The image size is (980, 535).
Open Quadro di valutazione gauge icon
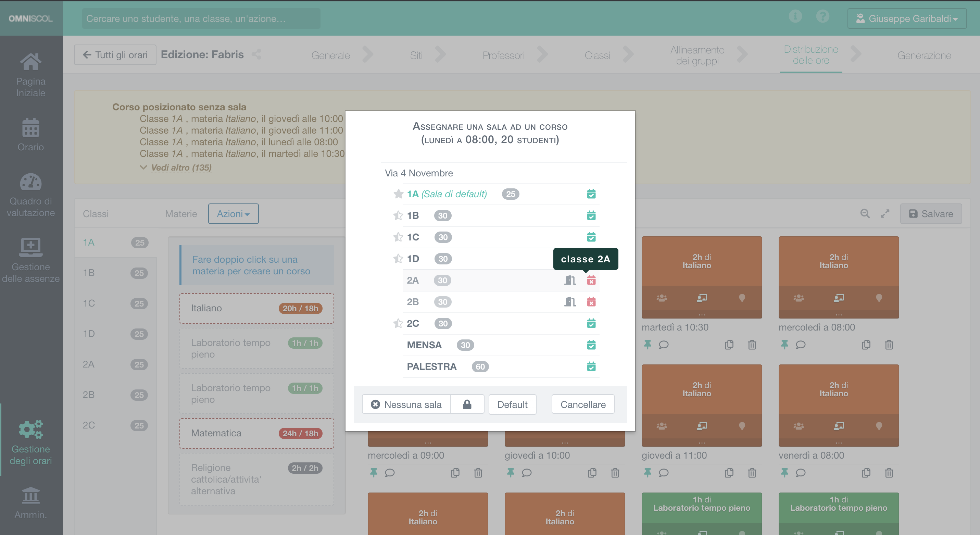pyautogui.click(x=31, y=182)
